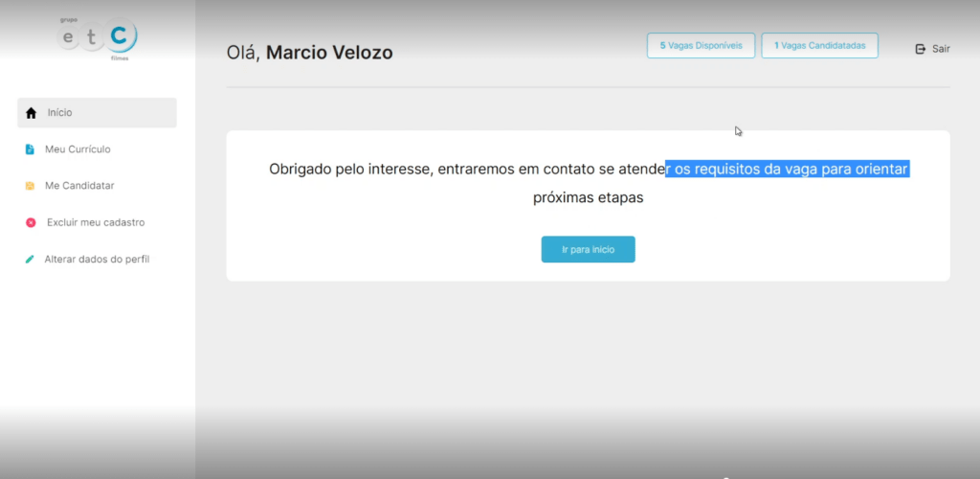Click the home icon beside Início

(31, 113)
